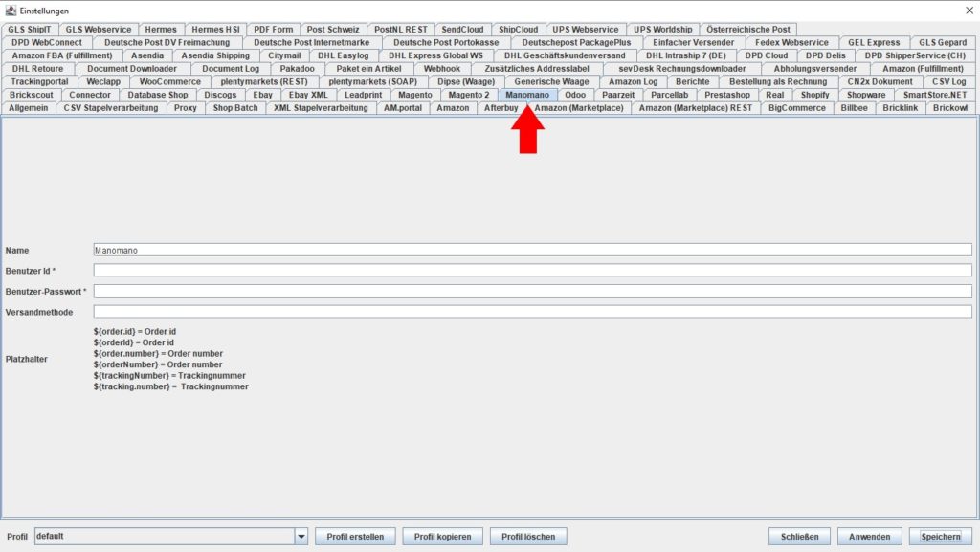Image resolution: width=980 pixels, height=552 pixels.
Task: Switch to the Manomano tab
Action: point(527,95)
